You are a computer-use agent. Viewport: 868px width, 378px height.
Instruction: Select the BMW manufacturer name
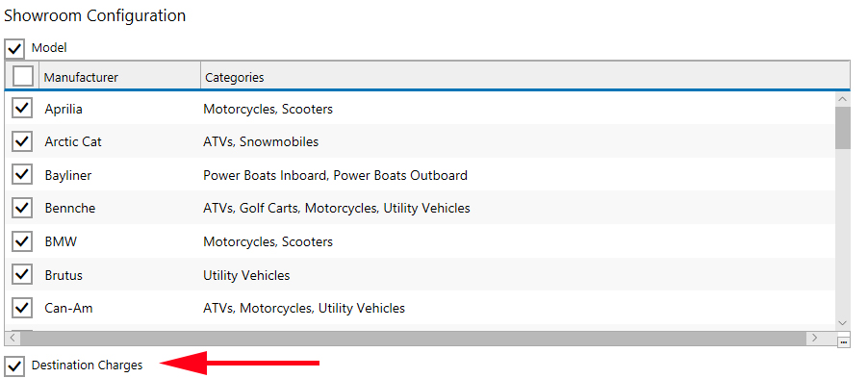pos(61,241)
